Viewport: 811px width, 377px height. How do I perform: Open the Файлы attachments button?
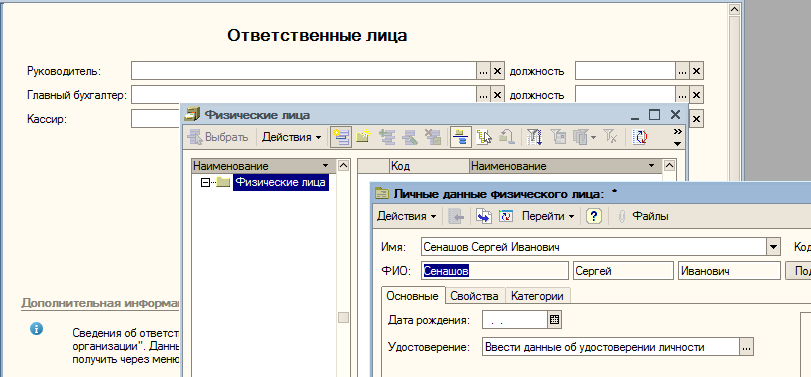(x=651, y=216)
